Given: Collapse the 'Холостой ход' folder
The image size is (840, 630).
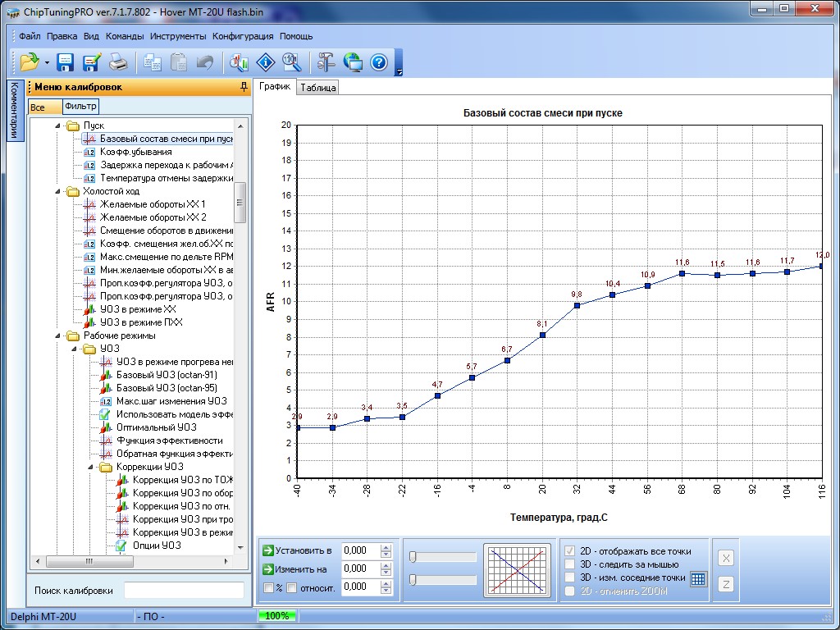Looking at the screenshot, I should coord(58,191).
